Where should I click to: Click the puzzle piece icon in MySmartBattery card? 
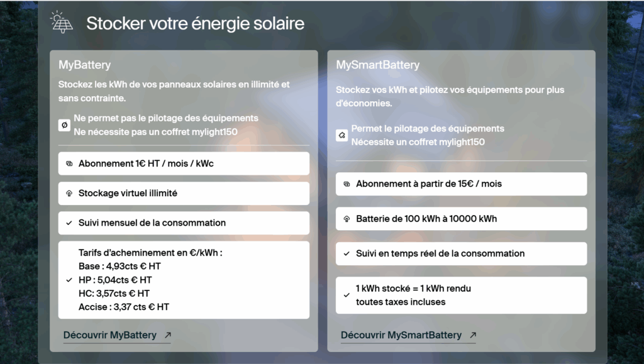coord(341,135)
